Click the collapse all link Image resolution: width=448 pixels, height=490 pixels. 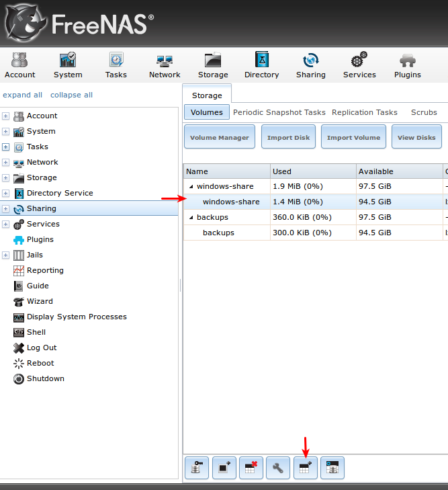coord(71,95)
